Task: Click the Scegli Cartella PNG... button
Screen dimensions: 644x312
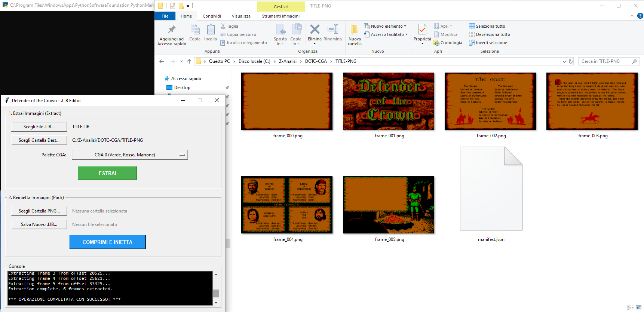Action: [x=39, y=211]
